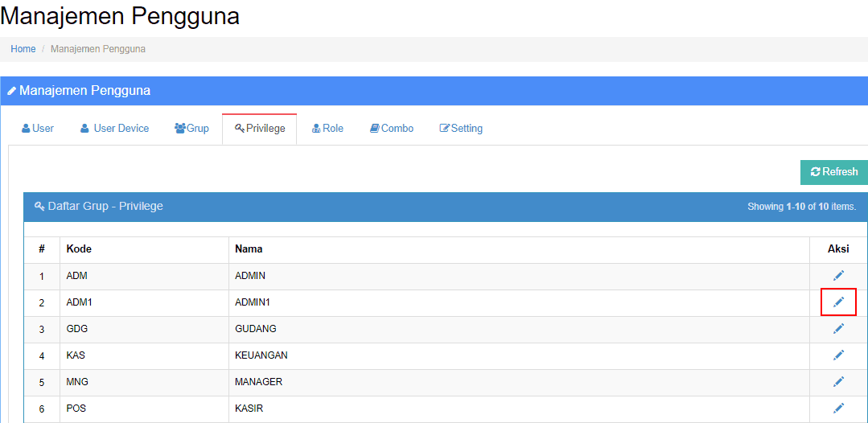Edit the KASIR group privileges
This screenshot has width=868, height=423.
(839, 408)
